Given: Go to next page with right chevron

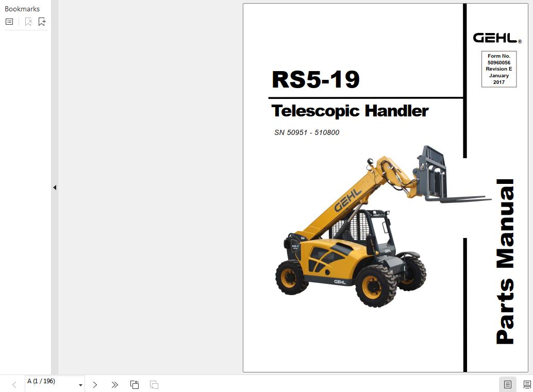Looking at the screenshot, I should (95, 385).
